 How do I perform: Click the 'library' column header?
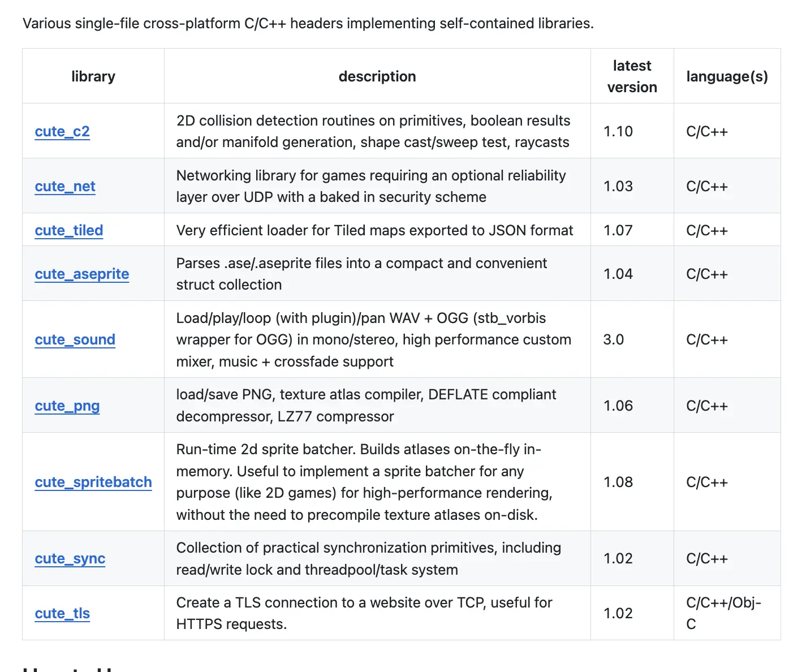point(93,76)
